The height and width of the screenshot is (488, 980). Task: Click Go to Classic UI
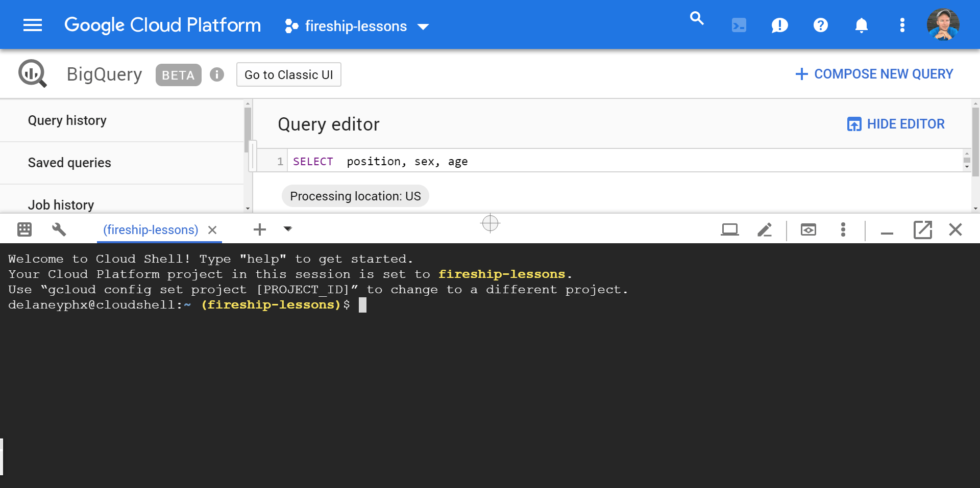(288, 74)
